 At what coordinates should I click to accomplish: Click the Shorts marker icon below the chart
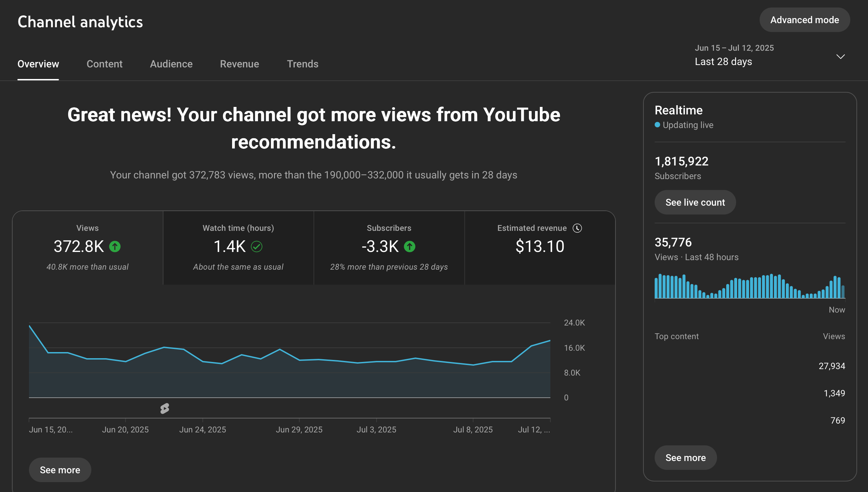point(165,408)
